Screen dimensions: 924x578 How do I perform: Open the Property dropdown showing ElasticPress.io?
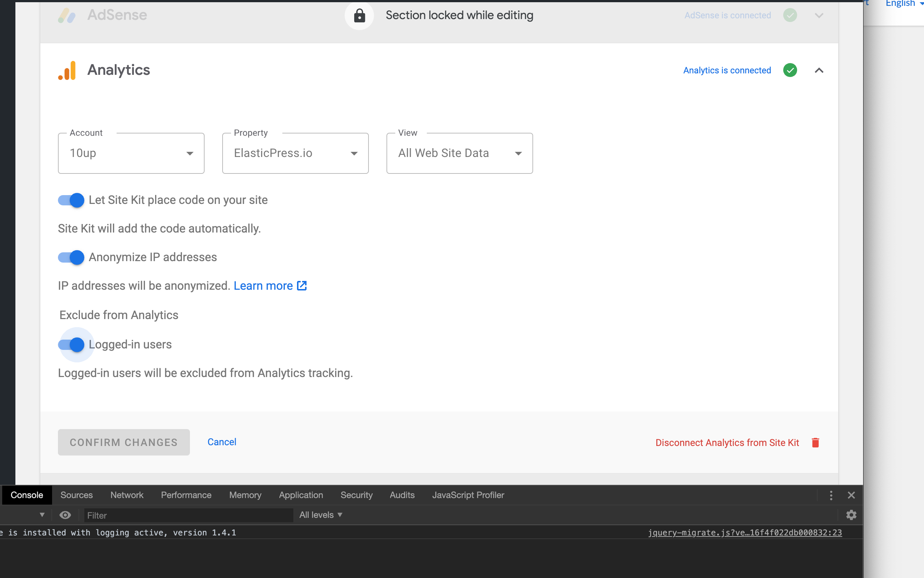pos(296,153)
